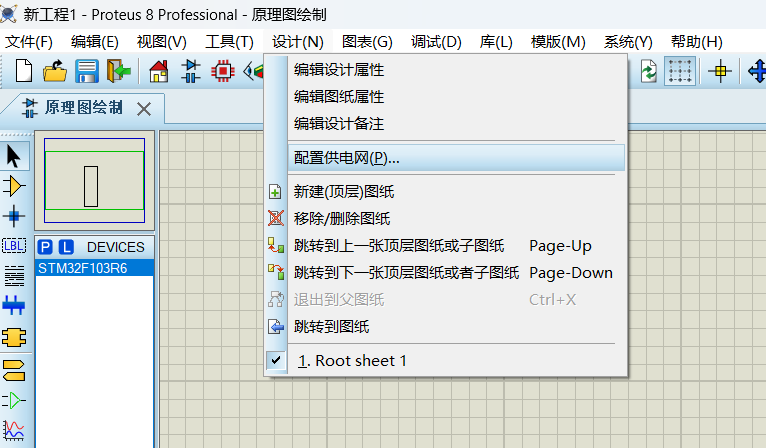Screen dimensions: 766x448
Task: Select the Subcircuit mode tool
Action: coord(14,337)
